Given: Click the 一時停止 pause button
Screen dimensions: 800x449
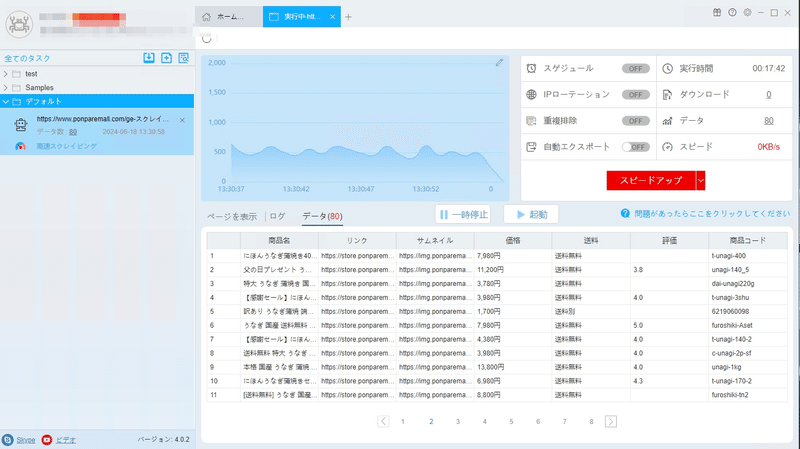Looking at the screenshot, I should point(463,214).
